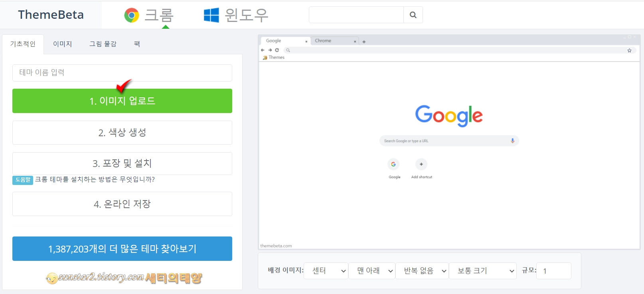The width and height of the screenshot is (644, 294).
Task: Focus the header search input field
Action: pos(356,15)
